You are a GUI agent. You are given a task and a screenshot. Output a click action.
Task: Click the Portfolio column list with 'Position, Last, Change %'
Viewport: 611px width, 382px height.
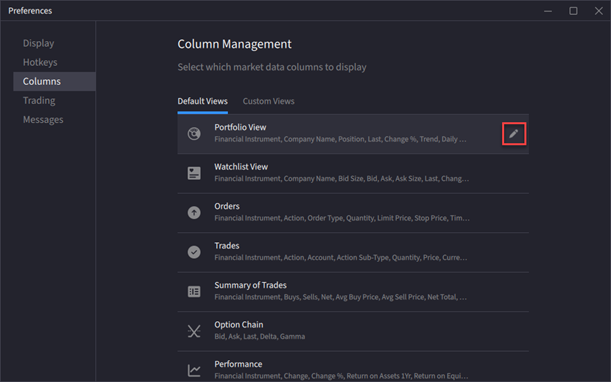pyautogui.click(x=340, y=139)
